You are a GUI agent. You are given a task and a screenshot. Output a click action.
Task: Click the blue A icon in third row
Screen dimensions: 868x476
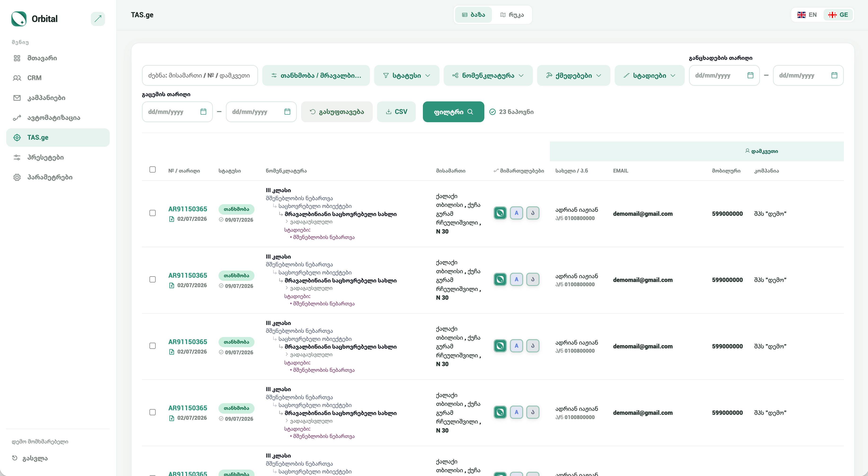pyautogui.click(x=516, y=346)
